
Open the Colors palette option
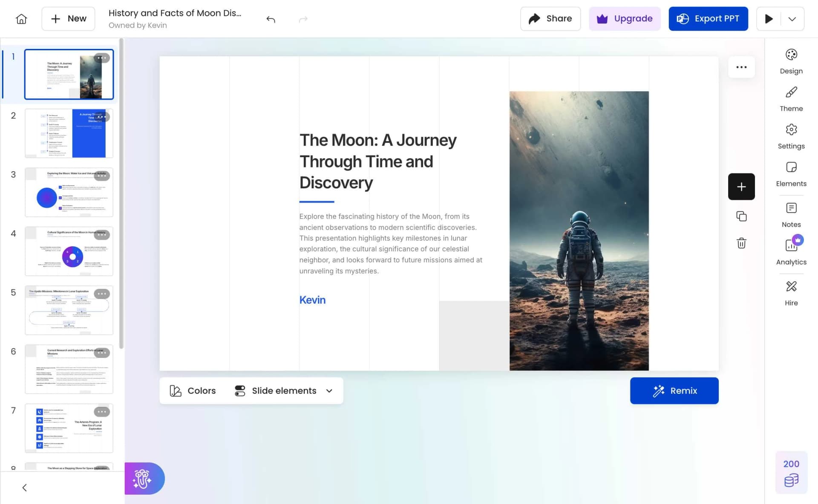click(193, 391)
